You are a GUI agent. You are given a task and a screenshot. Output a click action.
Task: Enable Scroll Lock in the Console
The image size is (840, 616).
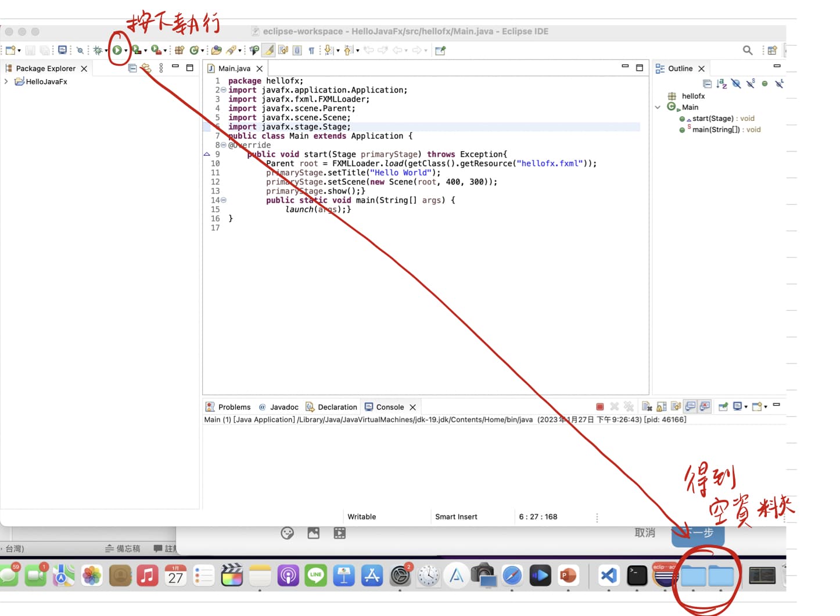662,406
